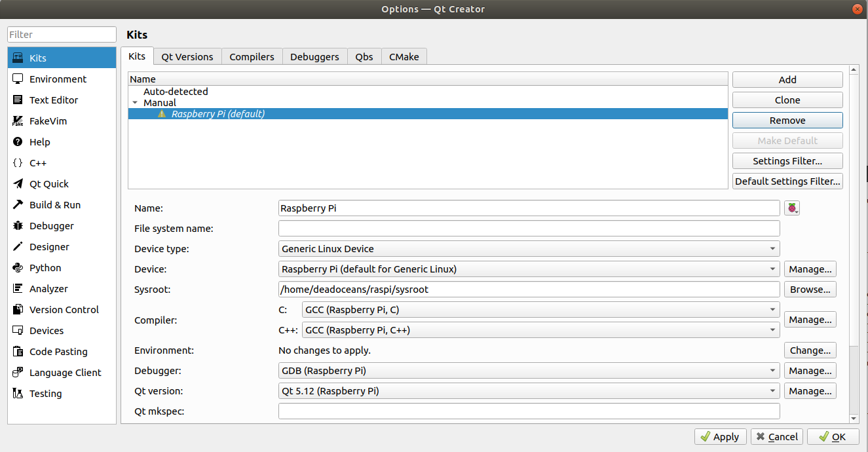Click the Filter search field

[x=62, y=35]
